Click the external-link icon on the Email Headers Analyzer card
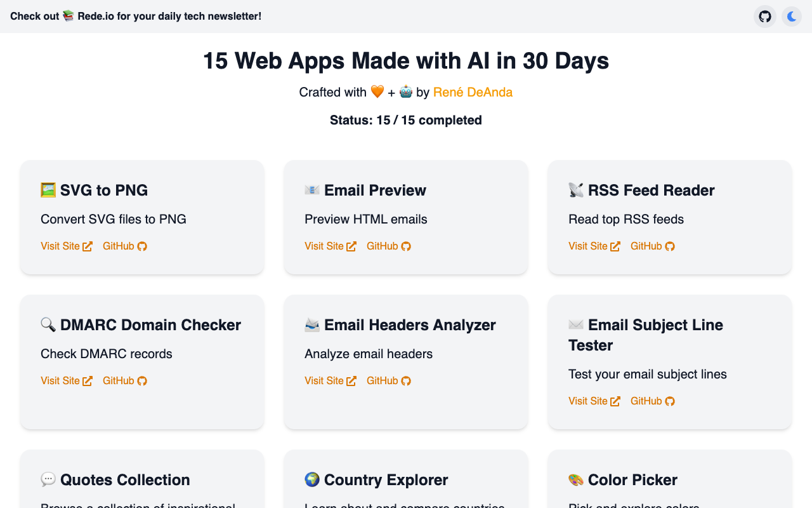 tap(352, 380)
